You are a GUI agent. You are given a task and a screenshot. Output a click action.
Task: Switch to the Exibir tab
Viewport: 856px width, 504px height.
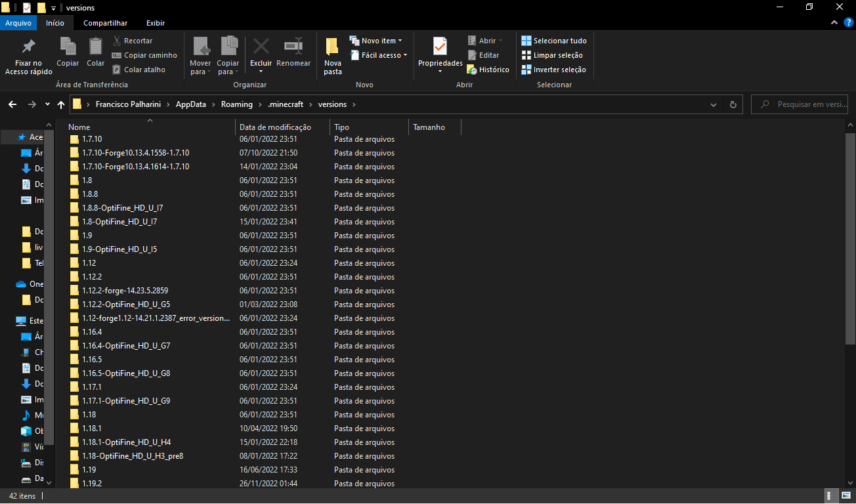pos(156,23)
